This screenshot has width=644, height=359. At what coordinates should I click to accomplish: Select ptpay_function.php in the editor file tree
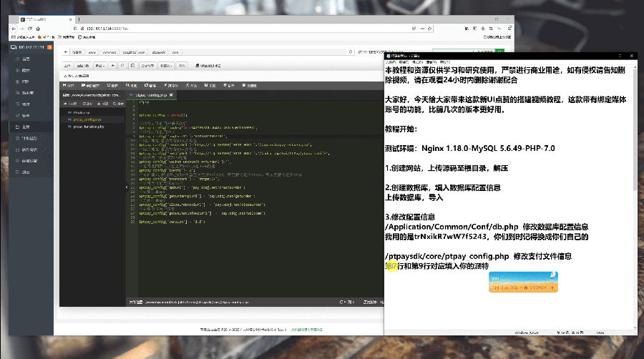tap(89, 127)
